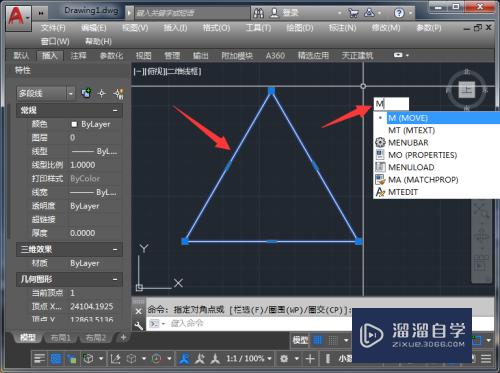Click the 登录 sign-in link

tap(290, 13)
